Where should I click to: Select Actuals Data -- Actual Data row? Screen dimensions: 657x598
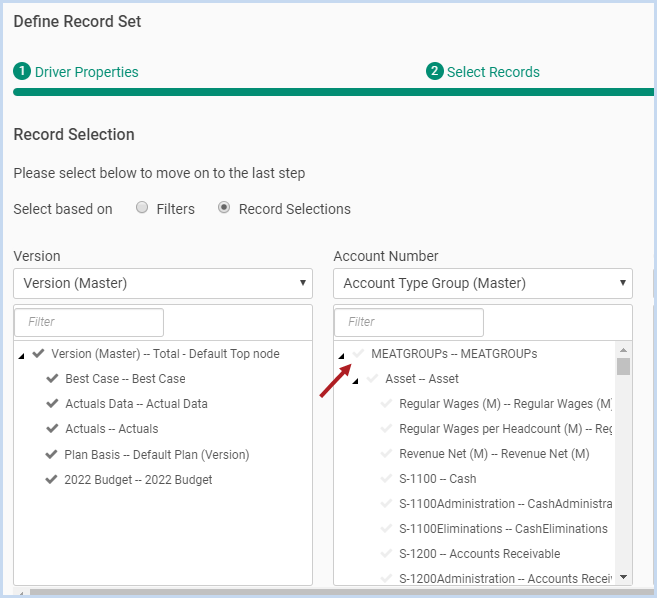(x=137, y=404)
